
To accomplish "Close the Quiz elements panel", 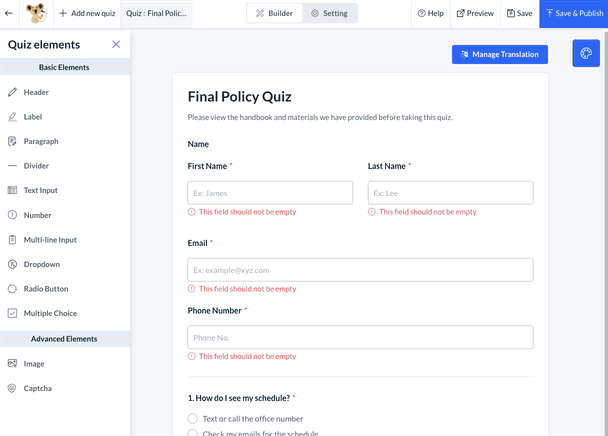I will click(116, 45).
